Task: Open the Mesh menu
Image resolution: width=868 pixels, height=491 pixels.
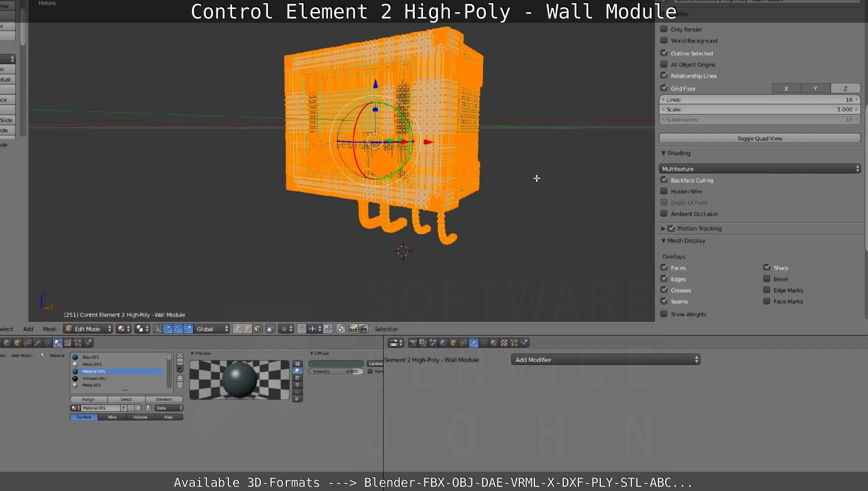Action: pos(49,329)
